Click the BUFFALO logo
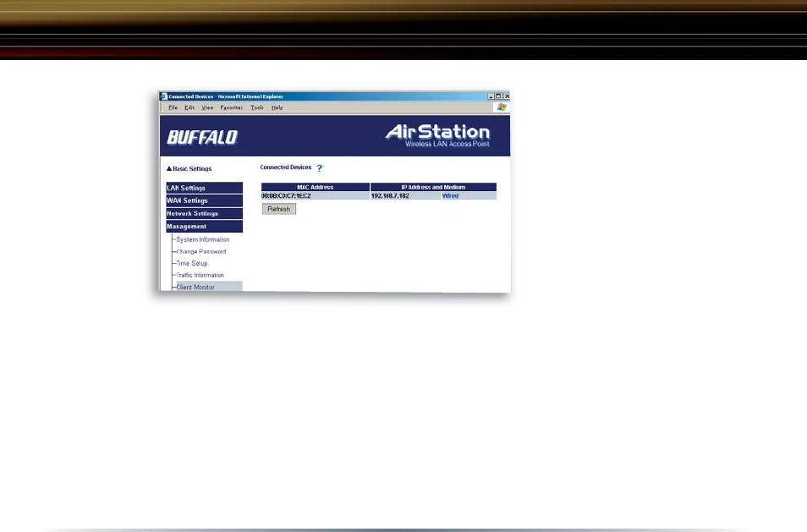 tap(202, 137)
